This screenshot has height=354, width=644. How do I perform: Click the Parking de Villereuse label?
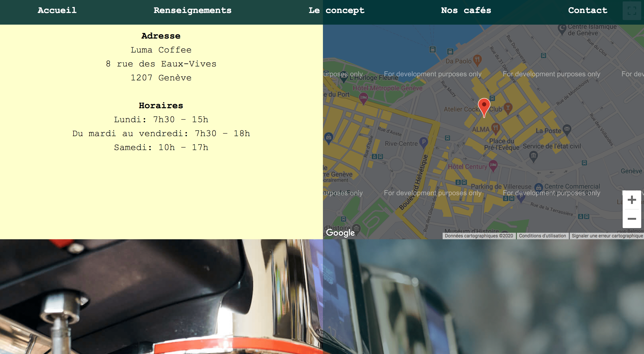pyautogui.click(x=501, y=187)
